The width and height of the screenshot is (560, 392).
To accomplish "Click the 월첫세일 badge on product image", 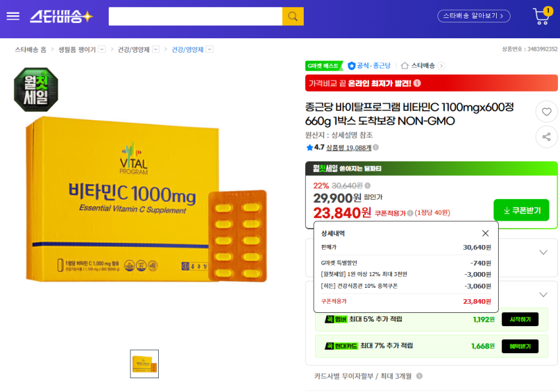I will 36,89.
